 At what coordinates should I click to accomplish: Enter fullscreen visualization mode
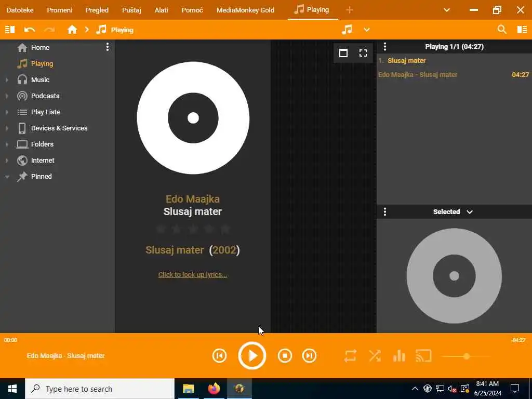(363, 53)
